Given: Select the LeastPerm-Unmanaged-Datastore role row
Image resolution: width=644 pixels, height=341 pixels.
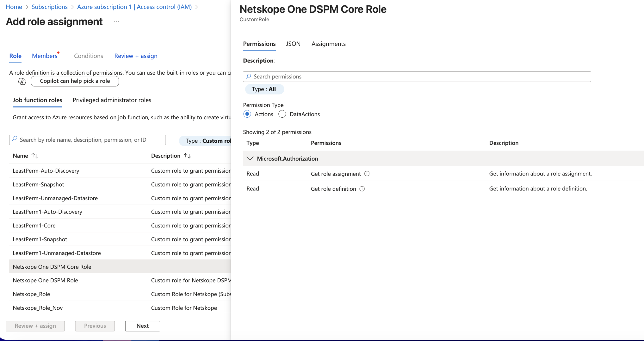Looking at the screenshot, I should coord(120,198).
